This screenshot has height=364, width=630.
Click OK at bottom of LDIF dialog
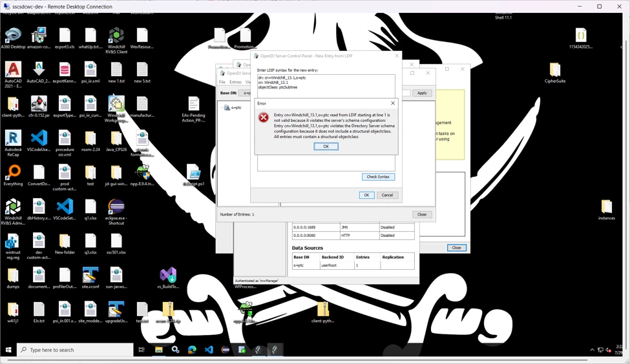click(x=366, y=195)
